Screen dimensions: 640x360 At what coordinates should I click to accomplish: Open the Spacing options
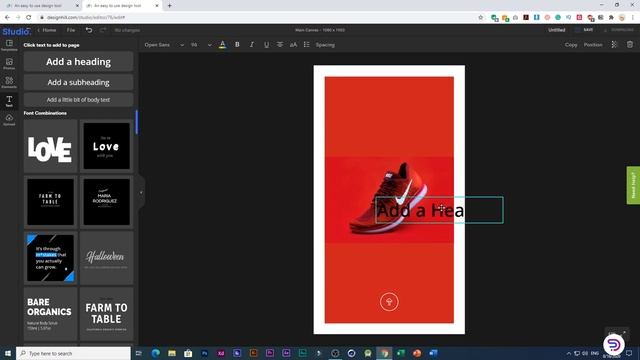click(325, 45)
